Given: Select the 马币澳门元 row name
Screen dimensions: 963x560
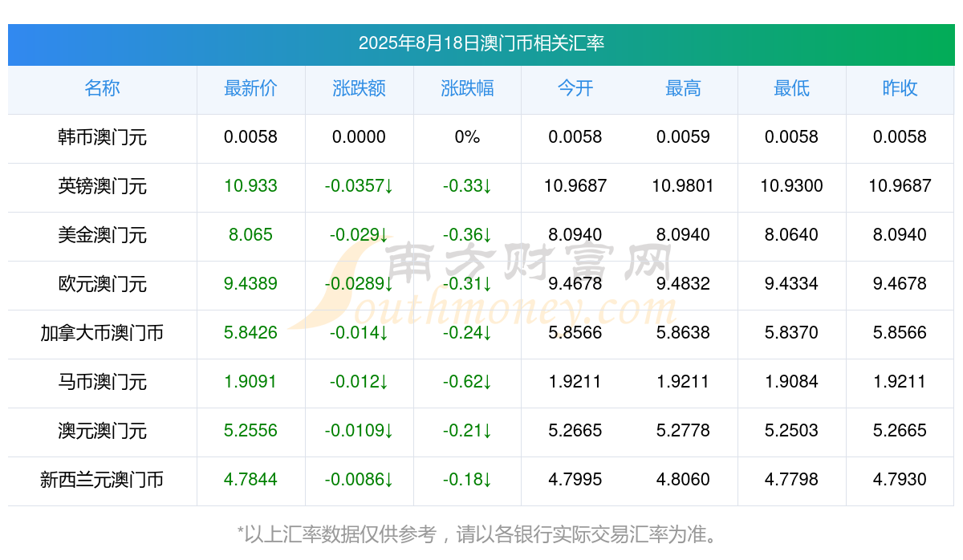Looking at the screenshot, I should click(102, 382).
